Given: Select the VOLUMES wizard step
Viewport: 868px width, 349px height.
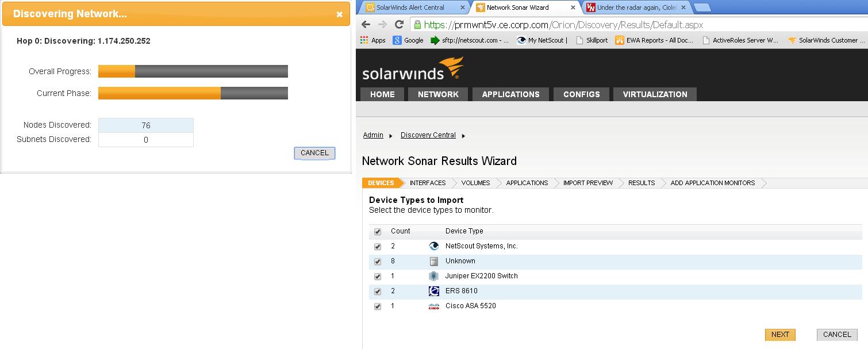Looking at the screenshot, I should pyautogui.click(x=475, y=183).
